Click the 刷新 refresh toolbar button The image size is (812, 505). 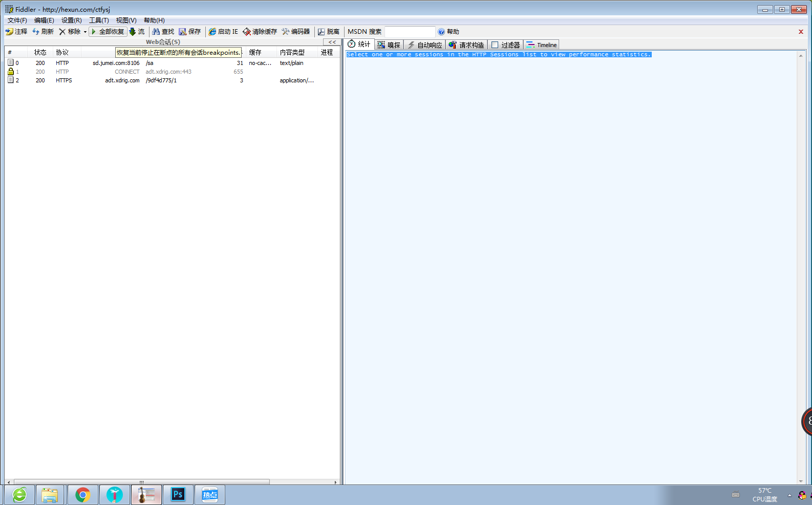coord(43,32)
